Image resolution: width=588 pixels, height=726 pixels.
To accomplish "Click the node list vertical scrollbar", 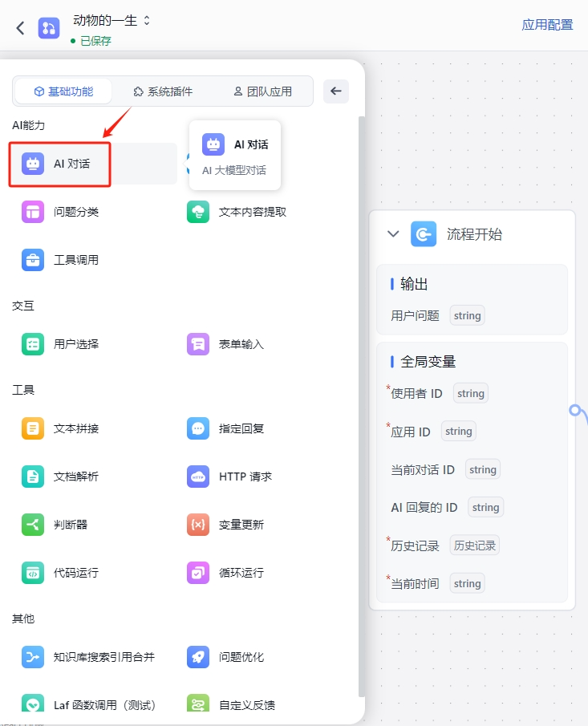I will click(x=362, y=407).
